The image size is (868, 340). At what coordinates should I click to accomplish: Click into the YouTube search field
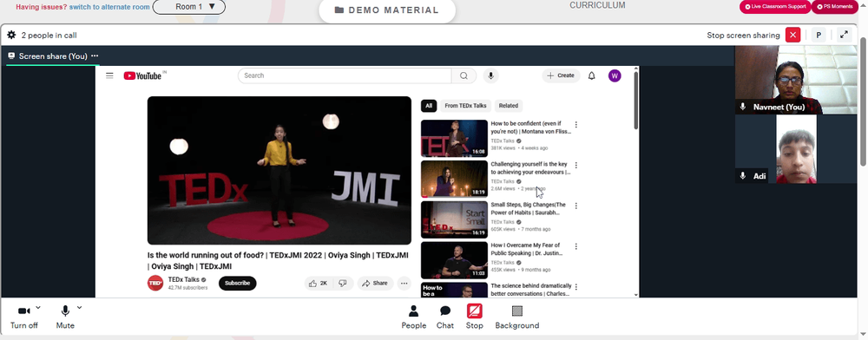[x=345, y=75]
